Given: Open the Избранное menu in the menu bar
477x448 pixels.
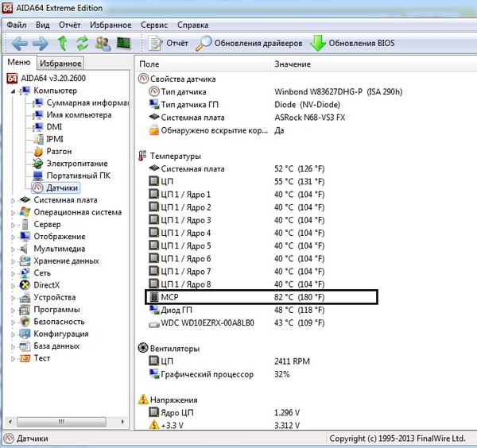Looking at the screenshot, I should [111, 25].
